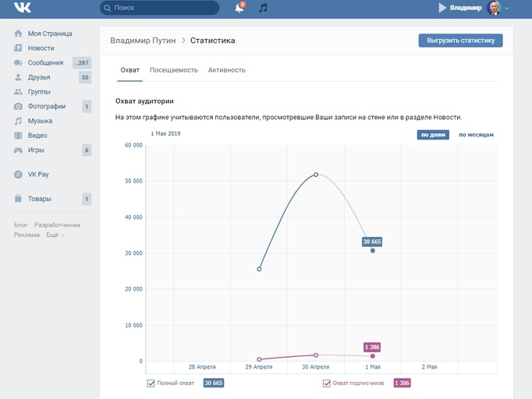Click the 30 Апреля peak data point
This screenshot has width=532, height=399.
pos(316,175)
